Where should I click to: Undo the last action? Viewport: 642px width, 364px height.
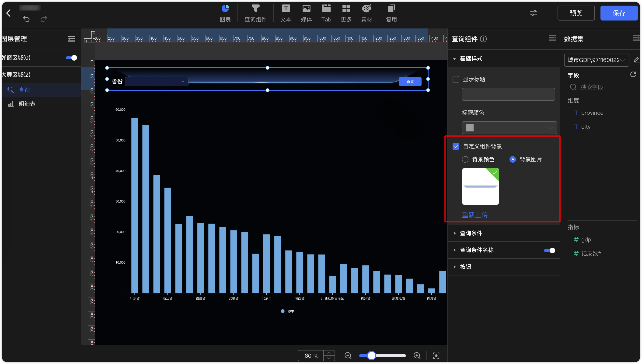click(26, 19)
